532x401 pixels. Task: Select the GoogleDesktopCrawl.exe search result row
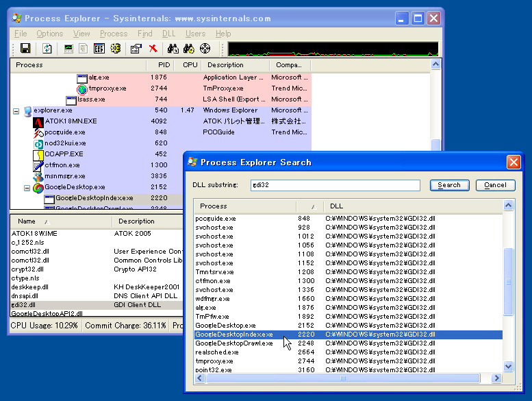coord(348,343)
